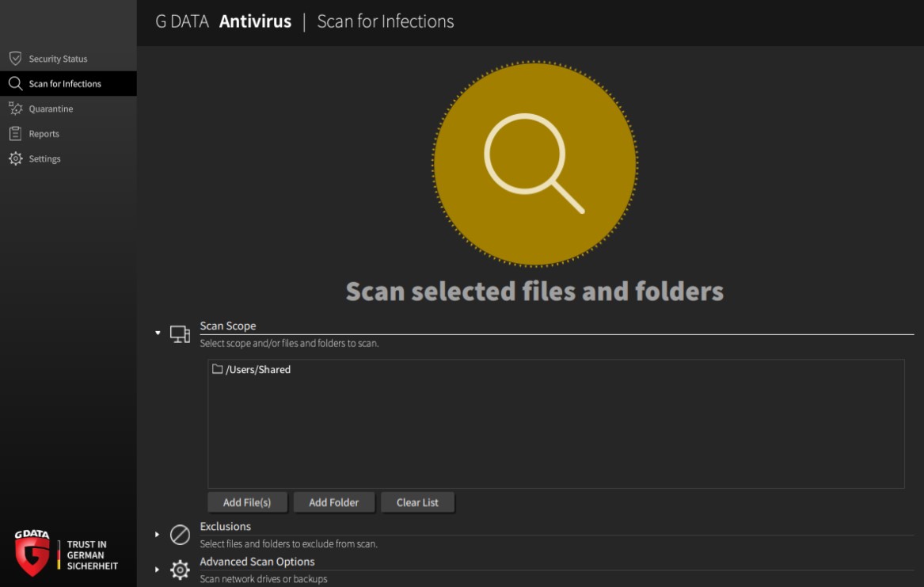Click 'Scan for Infections' in the header bar
This screenshot has width=924, height=587.
coord(386,21)
